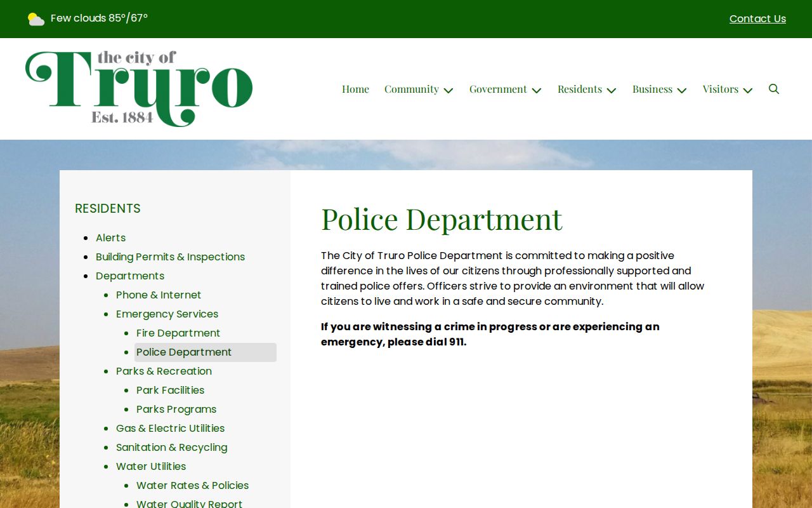The image size is (812, 508).
Task: Expand the Residents menu chevron
Action: point(612,90)
